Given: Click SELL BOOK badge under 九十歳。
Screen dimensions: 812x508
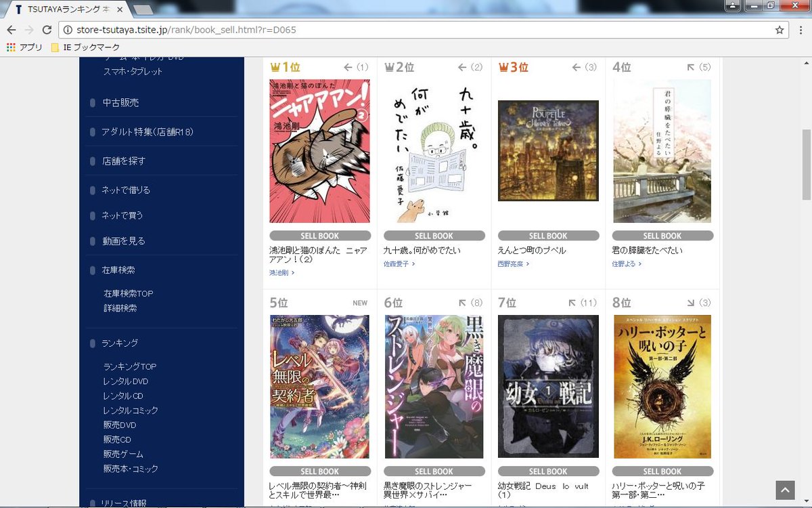Looking at the screenshot, I should pos(434,236).
